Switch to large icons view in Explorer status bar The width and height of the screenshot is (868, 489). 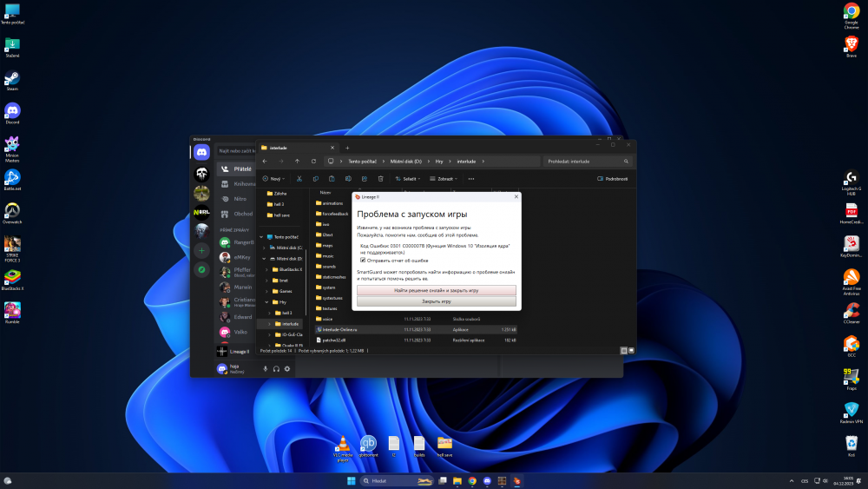(x=631, y=351)
